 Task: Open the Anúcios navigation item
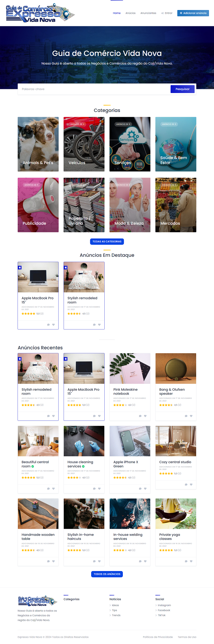[130, 13]
